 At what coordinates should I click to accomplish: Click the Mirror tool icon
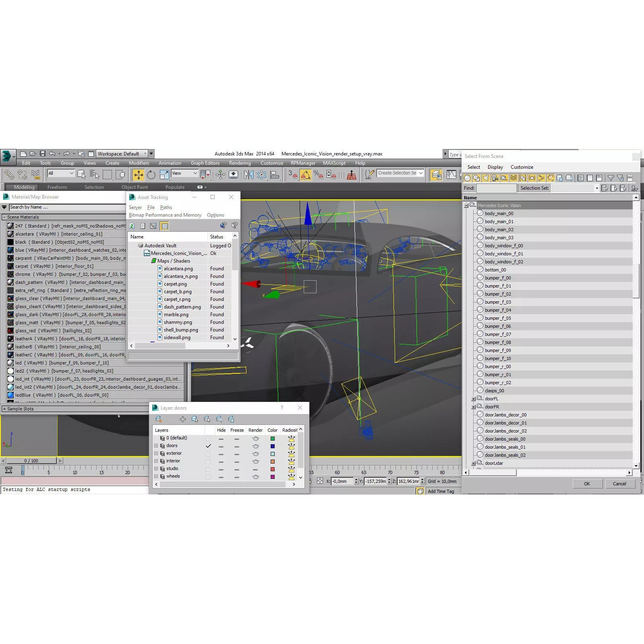coord(248,174)
